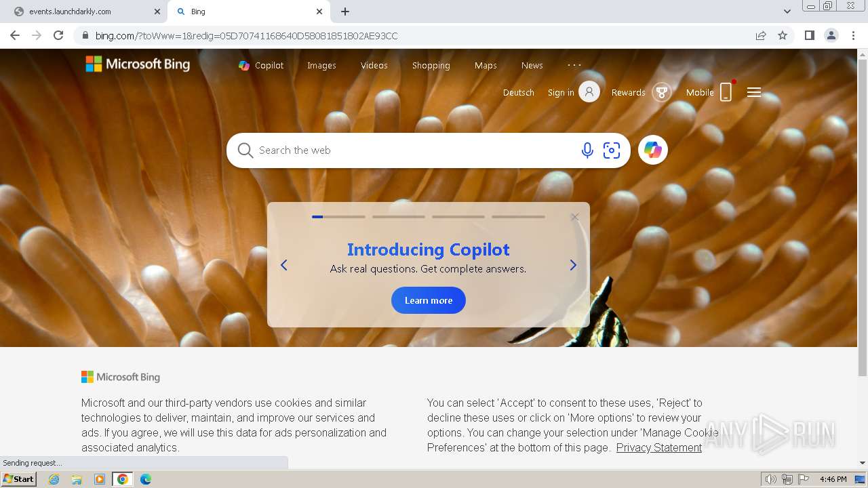868x488 pixels.
Task: Click the network tray icon
Action: pos(787,479)
